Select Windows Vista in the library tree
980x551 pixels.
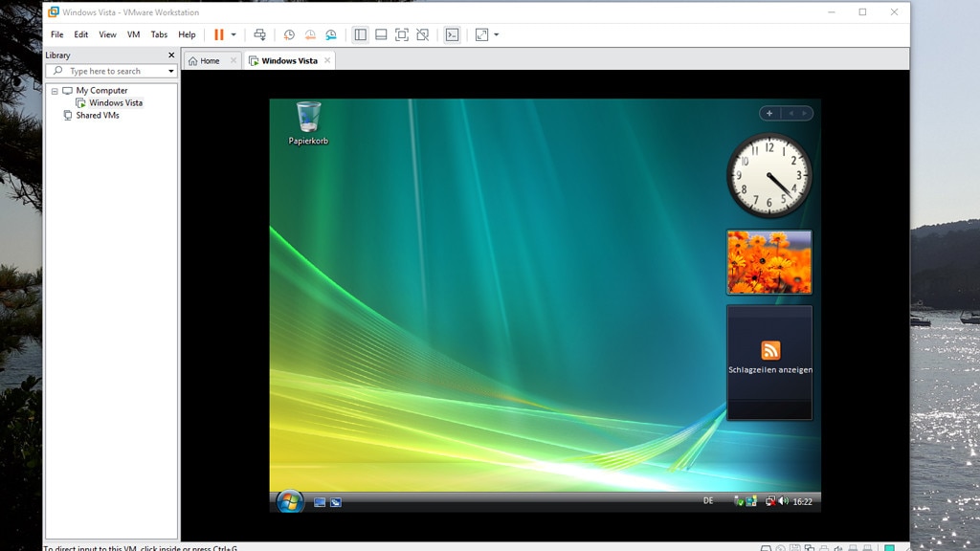(x=116, y=103)
